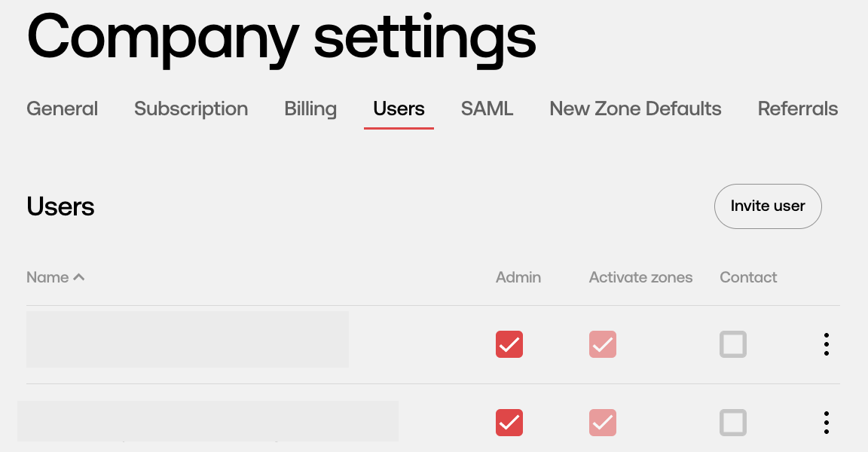Click the Name column sort arrow

coord(79,277)
